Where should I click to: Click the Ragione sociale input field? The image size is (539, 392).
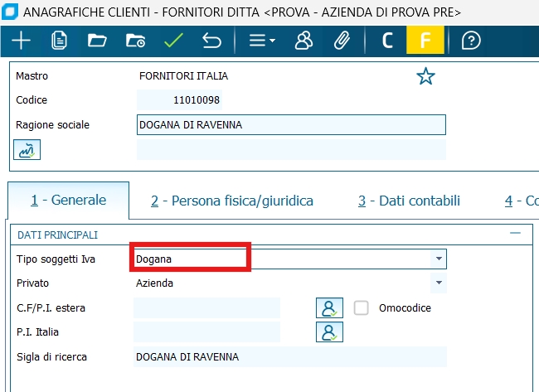(x=291, y=125)
